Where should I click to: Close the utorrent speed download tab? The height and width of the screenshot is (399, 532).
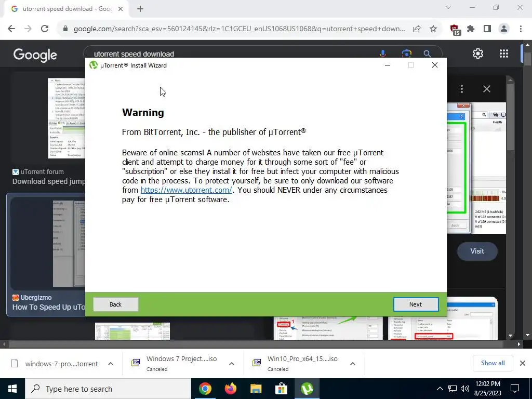tap(121, 9)
